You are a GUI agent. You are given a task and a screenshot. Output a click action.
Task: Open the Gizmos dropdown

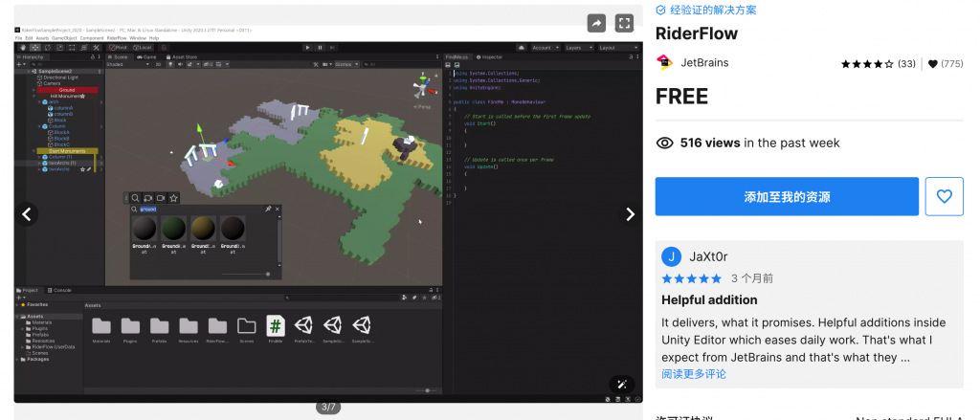pos(346,64)
